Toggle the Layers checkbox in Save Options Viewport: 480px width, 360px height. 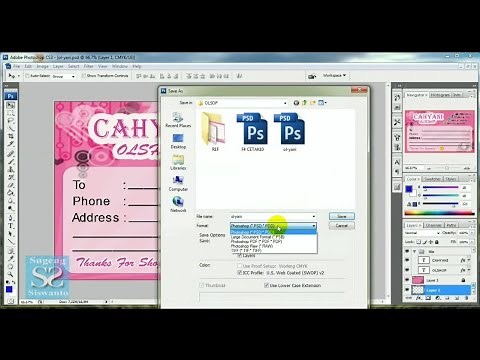tap(239, 256)
